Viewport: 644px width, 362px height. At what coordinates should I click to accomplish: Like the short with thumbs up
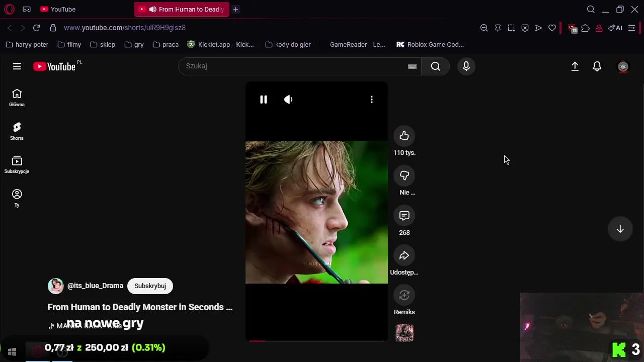click(405, 136)
